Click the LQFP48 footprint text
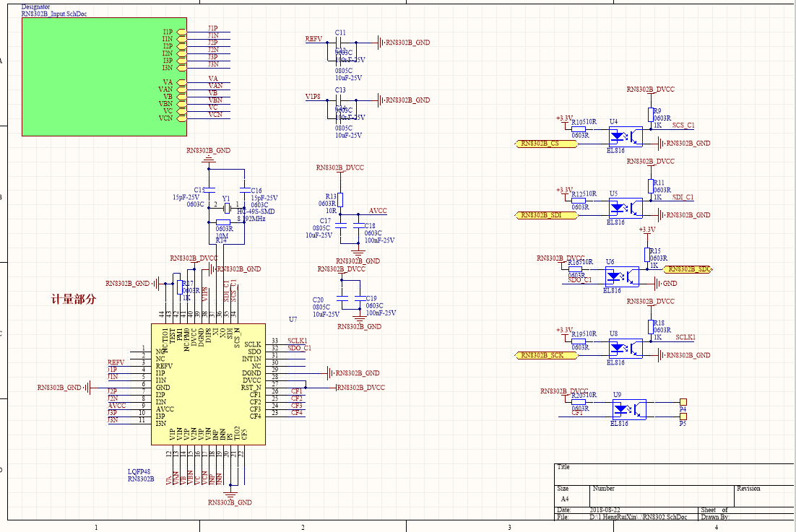The width and height of the screenshot is (796, 532). 139,471
